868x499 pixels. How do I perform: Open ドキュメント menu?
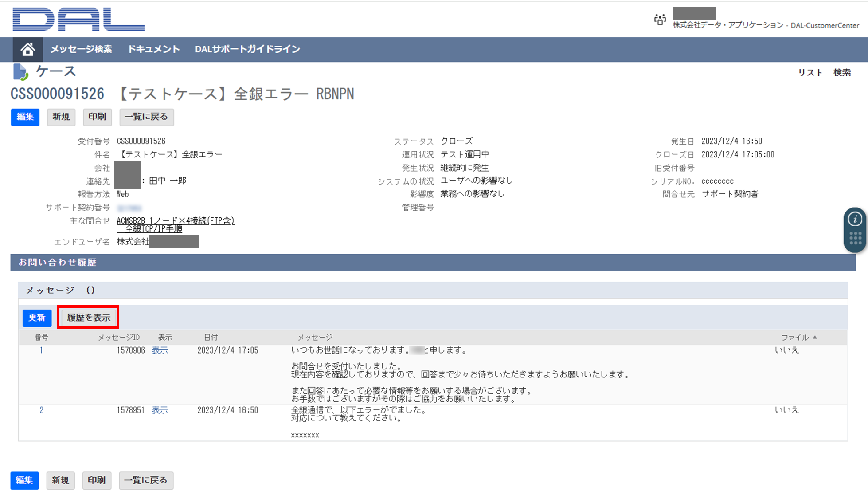pos(154,49)
